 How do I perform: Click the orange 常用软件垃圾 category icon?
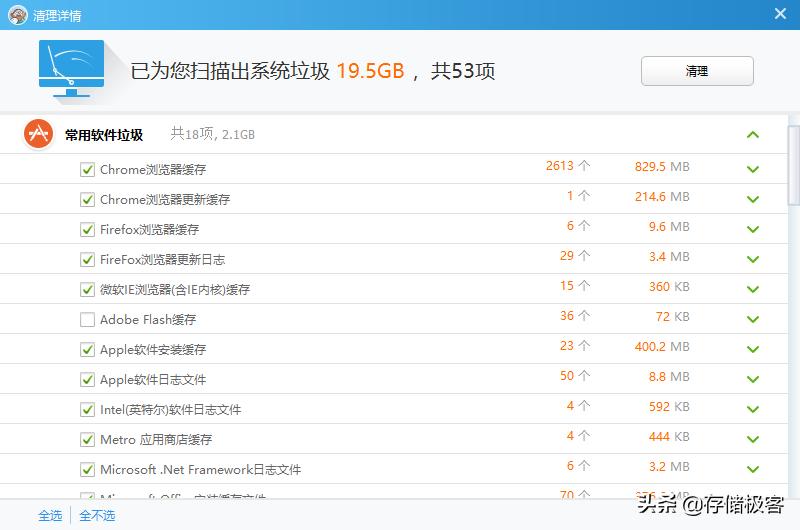point(38,134)
